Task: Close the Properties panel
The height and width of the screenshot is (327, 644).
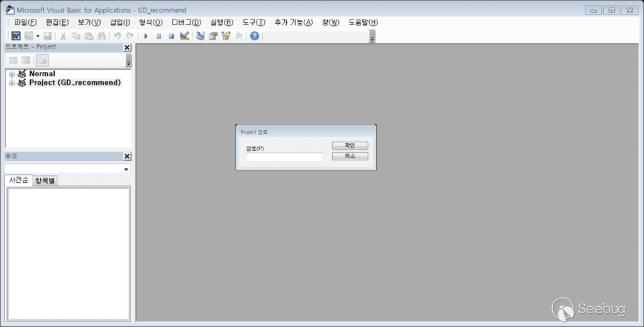Action: (127, 156)
